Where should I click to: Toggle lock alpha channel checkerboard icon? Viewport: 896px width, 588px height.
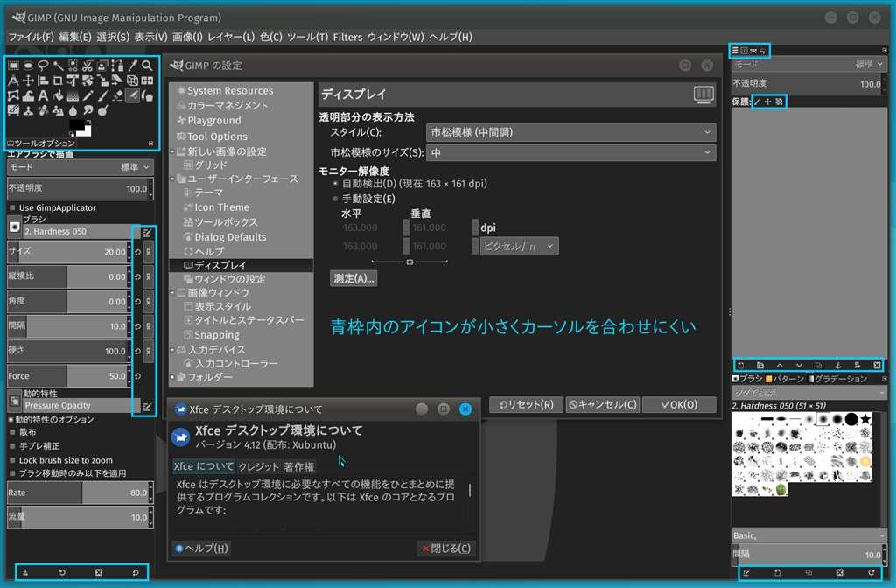779,101
